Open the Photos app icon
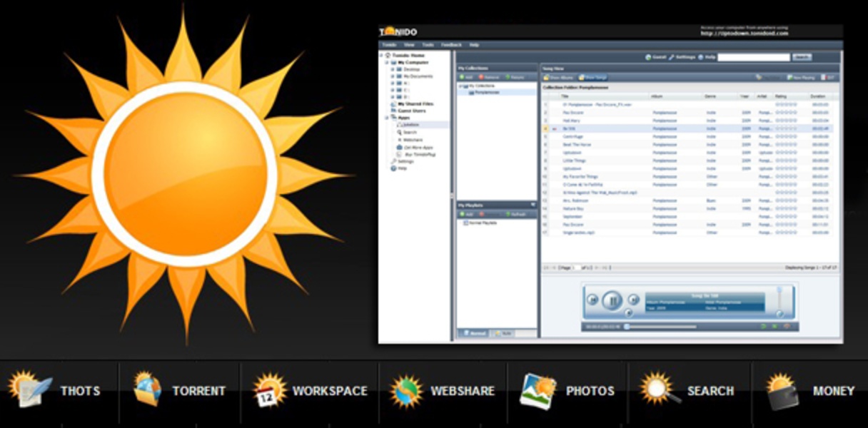The width and height of the screenshot is (868, 428). coord(538,390)
